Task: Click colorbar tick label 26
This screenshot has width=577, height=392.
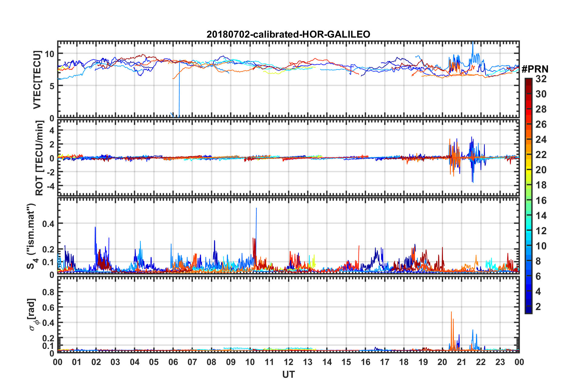Action: (x=541, y=124)
